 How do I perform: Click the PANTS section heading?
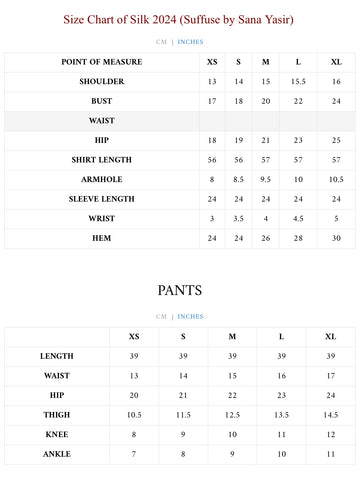click(180, 290)
